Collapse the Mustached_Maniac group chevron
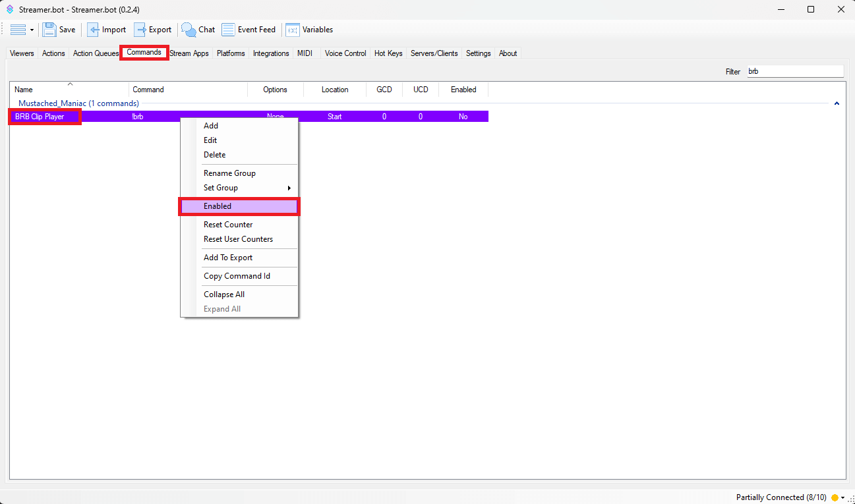855x504 pixels. tap(837, 103)
